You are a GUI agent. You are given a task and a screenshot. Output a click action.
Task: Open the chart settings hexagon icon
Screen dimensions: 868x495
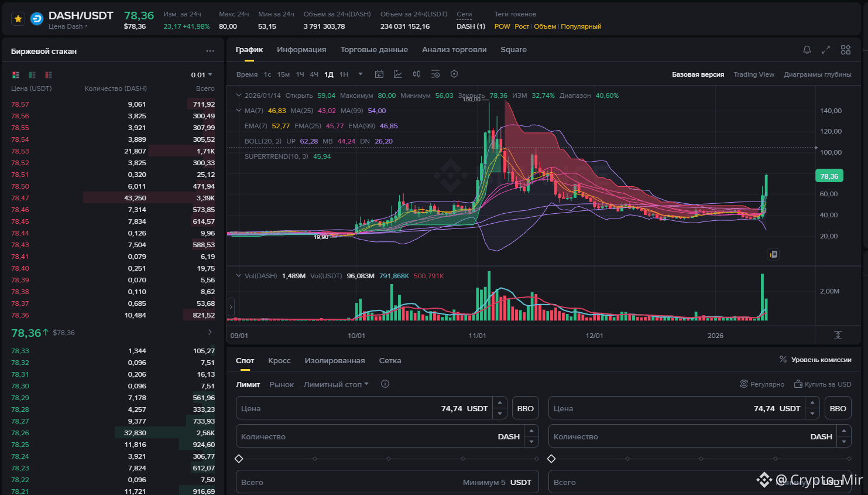pyautogui.click(x=454, y=74)
